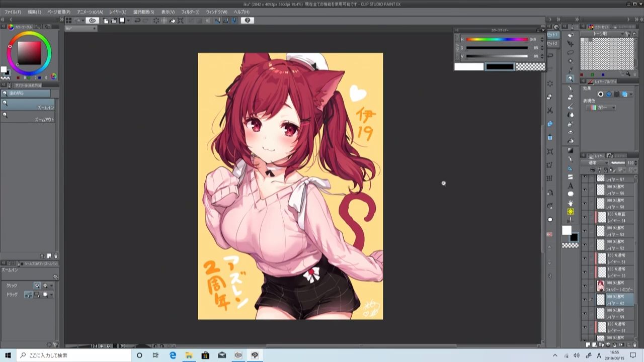Viewport: 644px width, 362px height.
Task: Delete the selected layer with the trash icon
Action: click(634, 344)
